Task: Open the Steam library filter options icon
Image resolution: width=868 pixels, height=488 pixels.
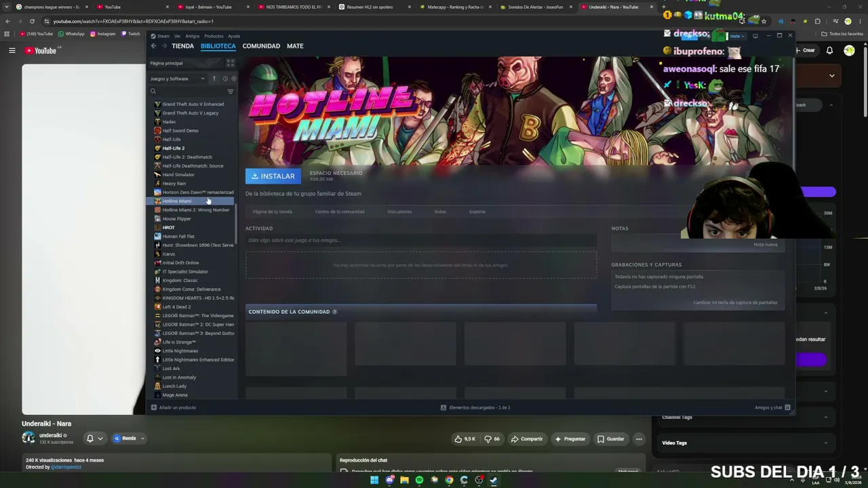Action: click(x=231, y=91)
